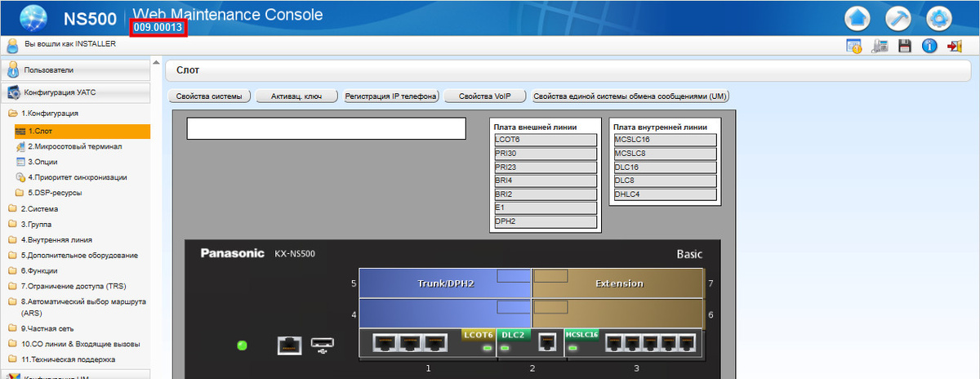Select 1.Слот in the tree

[82, 131]
